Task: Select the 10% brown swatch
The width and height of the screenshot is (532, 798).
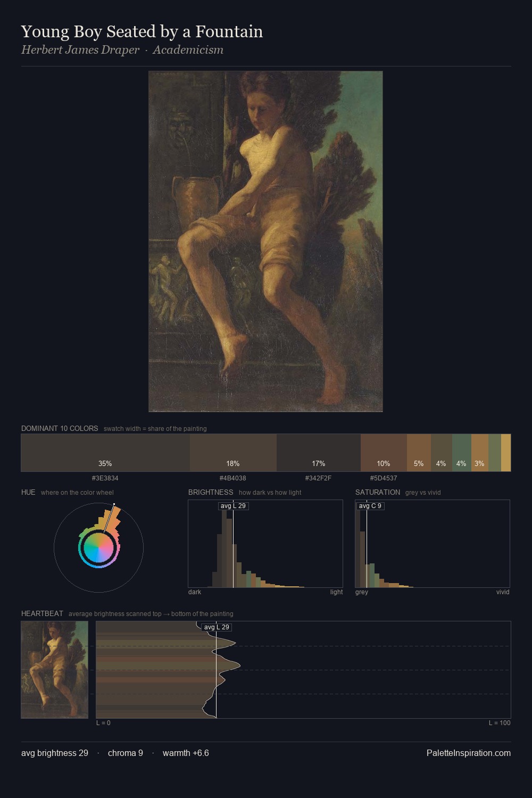Action: [x=384, y=453]
